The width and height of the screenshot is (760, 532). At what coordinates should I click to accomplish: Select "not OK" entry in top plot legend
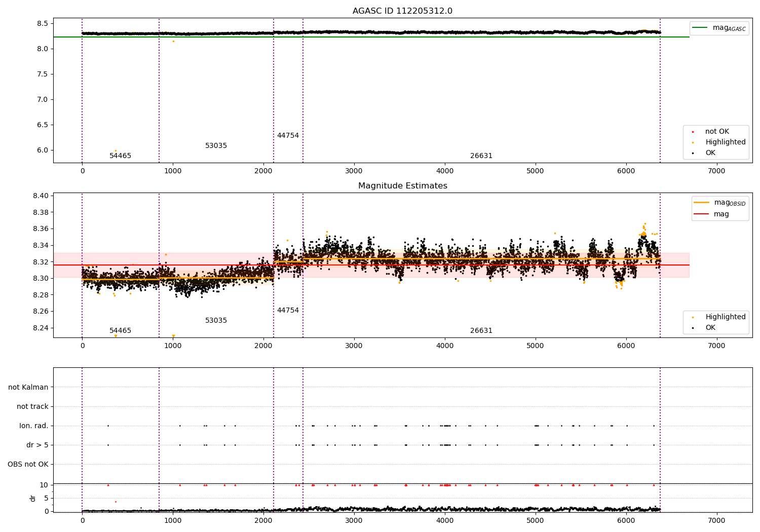717,132
